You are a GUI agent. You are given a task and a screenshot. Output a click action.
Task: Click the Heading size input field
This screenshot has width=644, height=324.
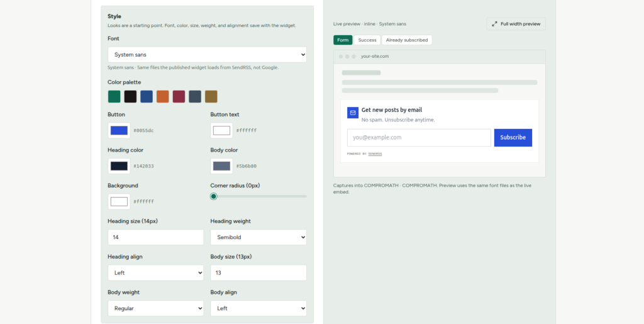156,237
